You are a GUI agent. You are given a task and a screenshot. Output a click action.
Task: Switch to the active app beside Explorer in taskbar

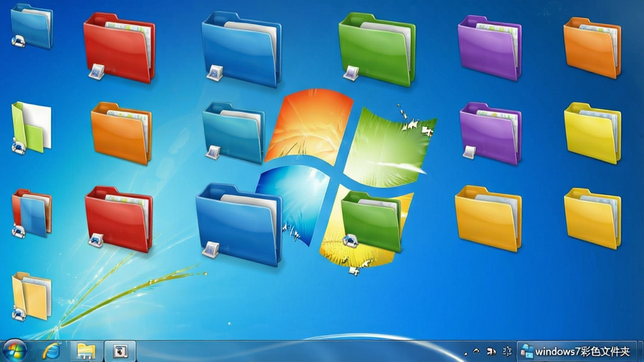click(x=120, y=351)
